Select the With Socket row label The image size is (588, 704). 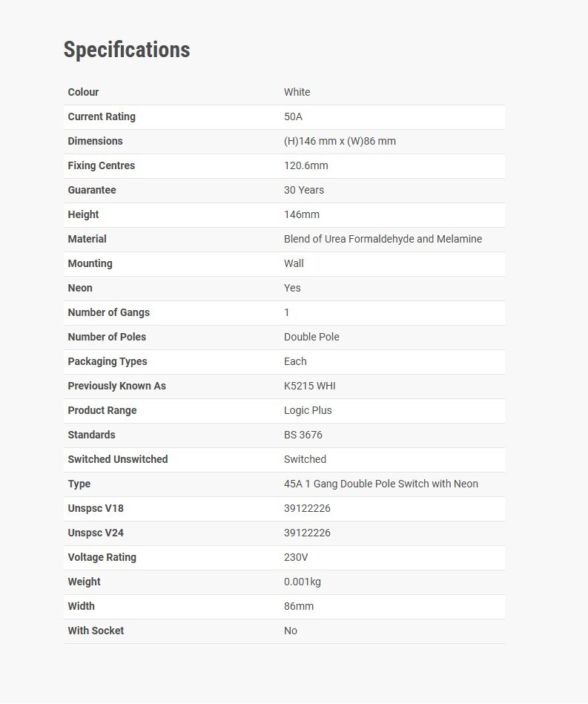(96, 631)
